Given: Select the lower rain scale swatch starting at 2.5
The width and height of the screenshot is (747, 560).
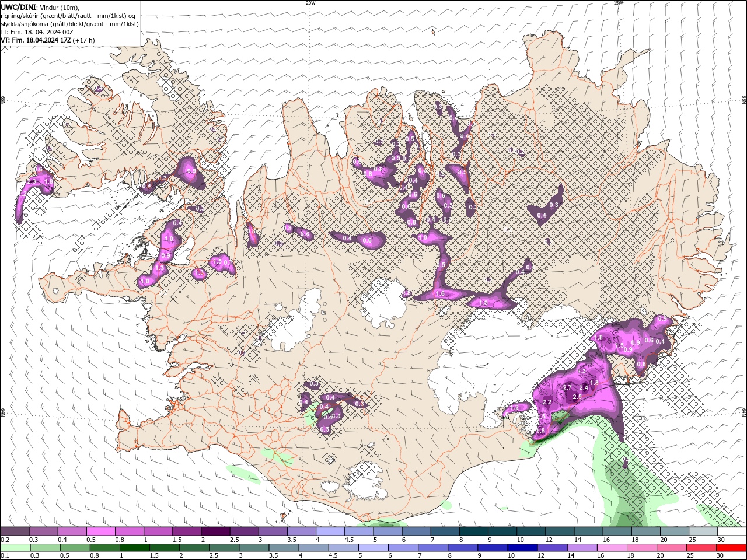Looking at the screenshot, I should pos(224,548).
